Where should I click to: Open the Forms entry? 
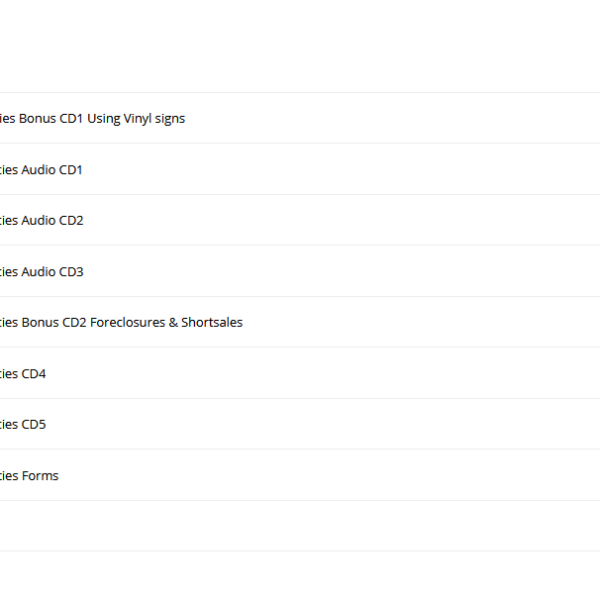click(x=29, y=476)
